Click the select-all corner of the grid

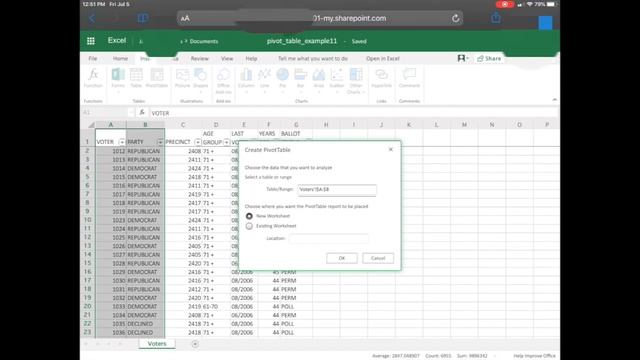tap(91, 124)
